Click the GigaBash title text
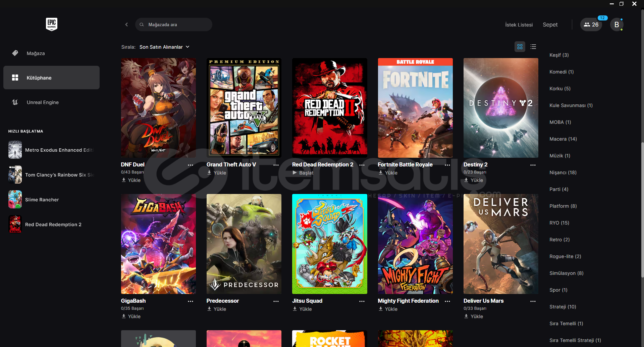Viewport: 644px width, 347px height. 133,301
